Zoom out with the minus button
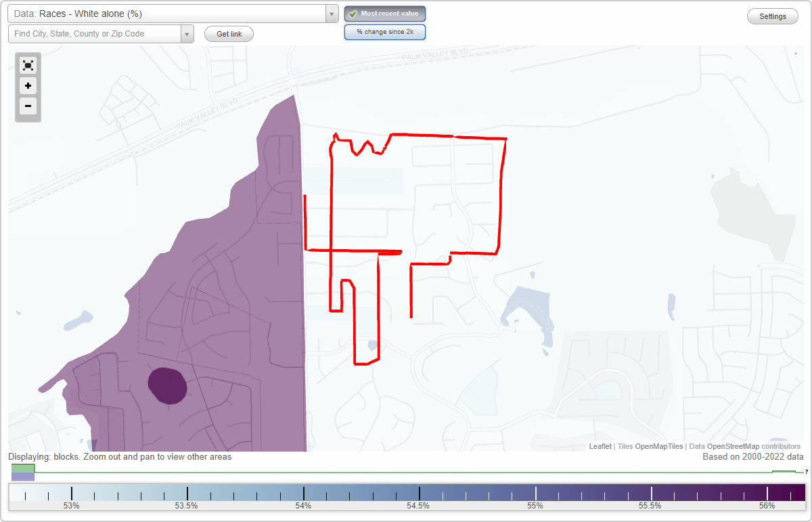 coord(28,106)
